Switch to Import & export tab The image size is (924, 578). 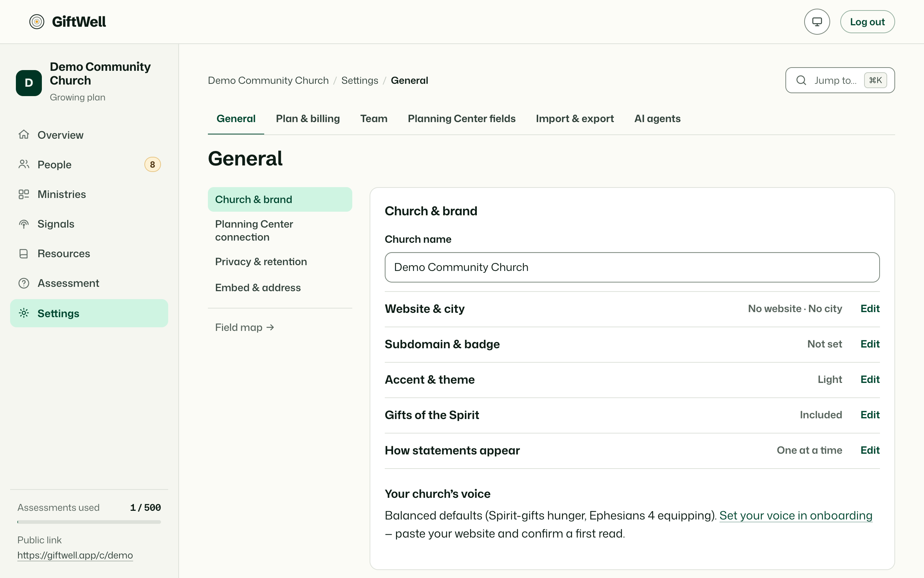click(575, 118)
